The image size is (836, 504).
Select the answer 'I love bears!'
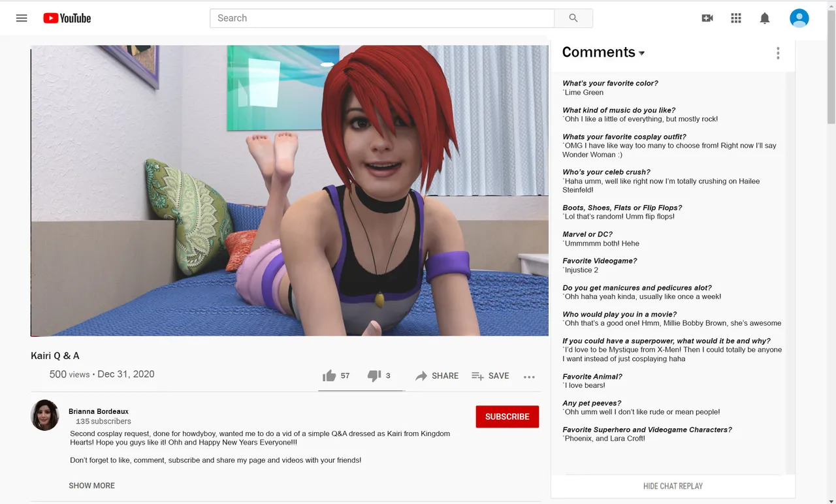[584, 386]
